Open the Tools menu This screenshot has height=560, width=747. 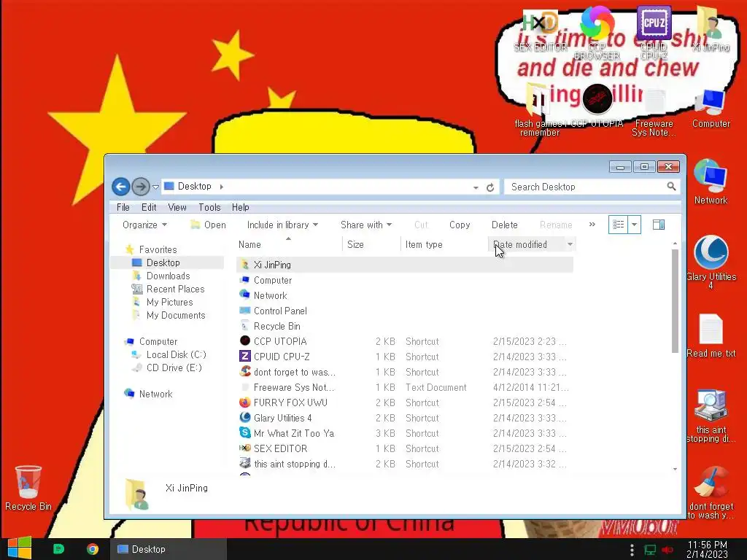[x=209, y=207]
